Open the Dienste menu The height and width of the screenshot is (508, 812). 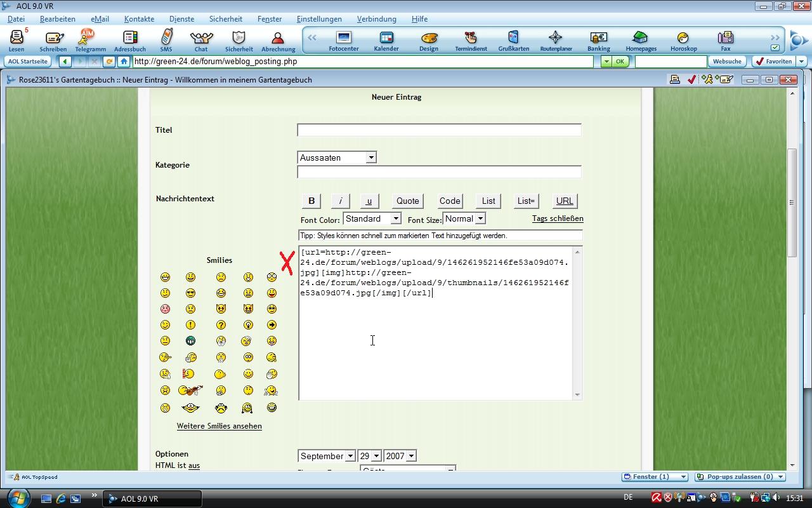pyautogui.click(x=181, y=19)
